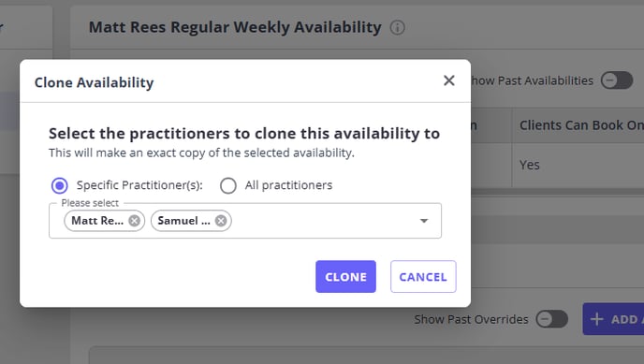The image size is (644, 364).
Task: Click the Yes cell in availability table
Action: 530,165
